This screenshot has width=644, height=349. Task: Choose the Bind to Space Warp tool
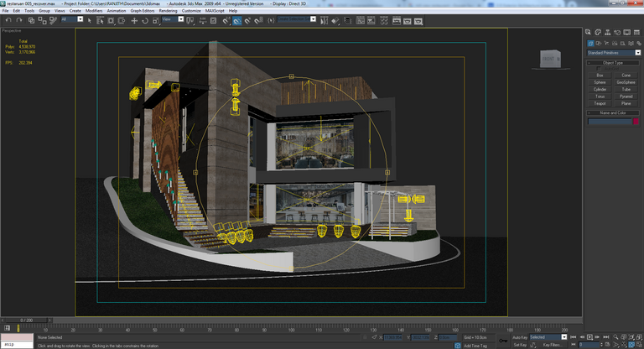(53, 20)
